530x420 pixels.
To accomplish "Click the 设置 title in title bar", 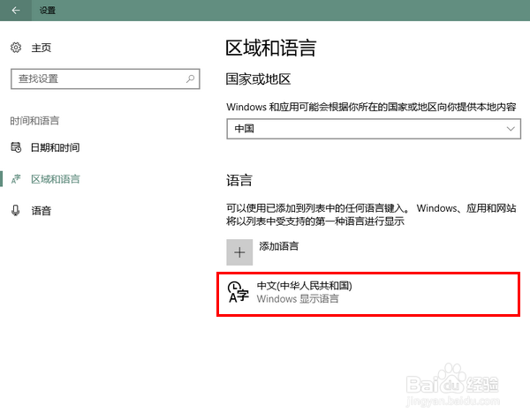I will pos(48,11).
